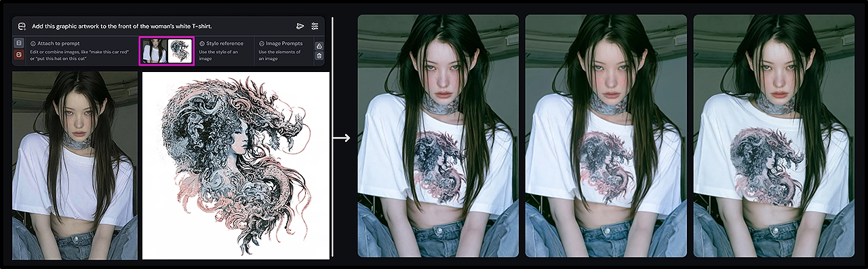Open the settings sliders icon
The width and height of the screenshot is (868, 269).
coord(315,26)
